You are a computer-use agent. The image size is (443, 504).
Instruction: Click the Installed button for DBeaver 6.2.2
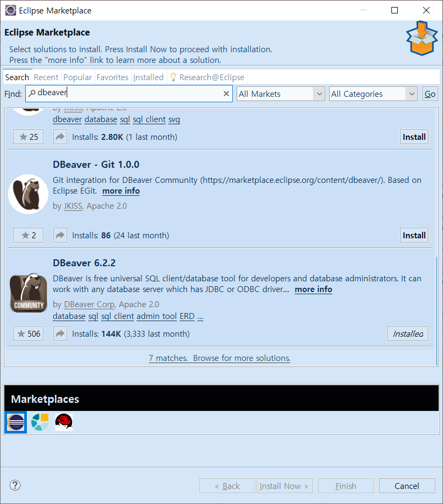[x=408, y=333]
